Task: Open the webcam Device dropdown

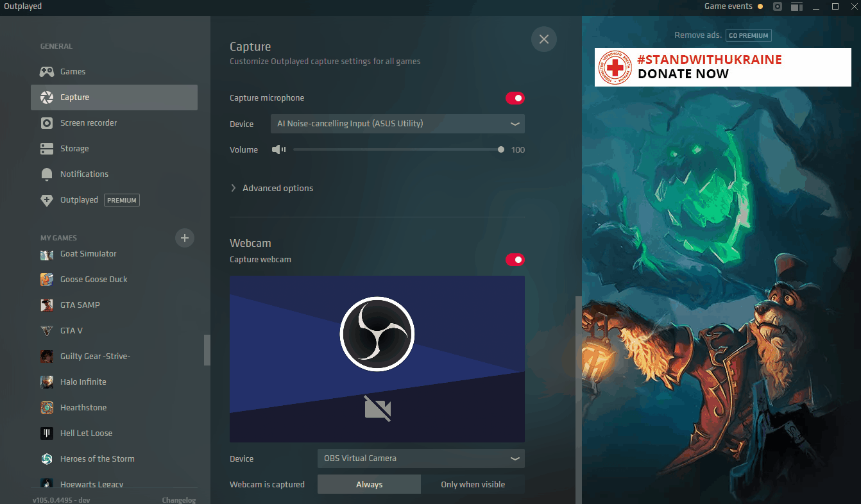Action: tap(421, 458)
